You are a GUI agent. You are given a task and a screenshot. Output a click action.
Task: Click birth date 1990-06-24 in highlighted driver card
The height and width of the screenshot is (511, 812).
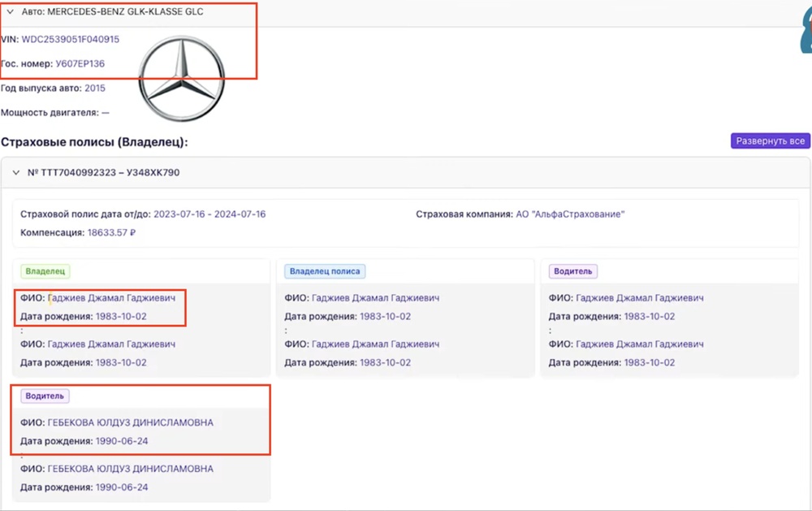click(122, 441)
